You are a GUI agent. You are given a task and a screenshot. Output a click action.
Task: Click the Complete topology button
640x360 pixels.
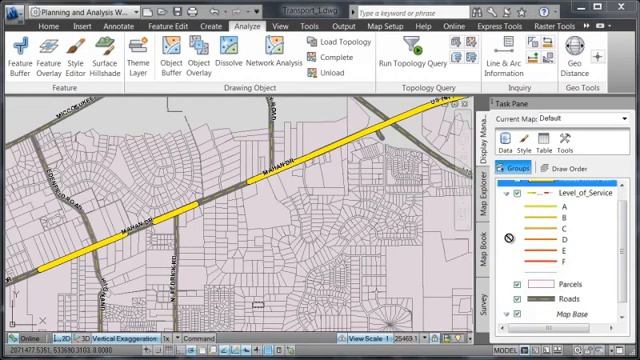tap(330, 58)
